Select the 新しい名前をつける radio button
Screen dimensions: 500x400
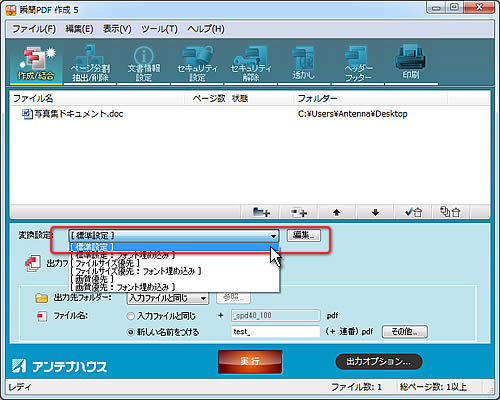[131, 332]
